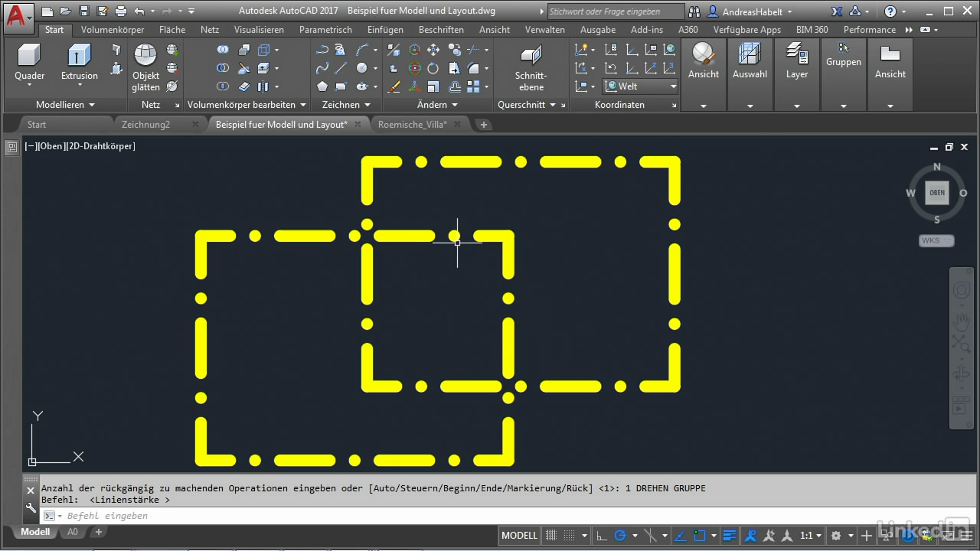This screenshot has width=980, height=551.
Task: Click the 2D-Drahtkörper visual style label
Action: 102,145
